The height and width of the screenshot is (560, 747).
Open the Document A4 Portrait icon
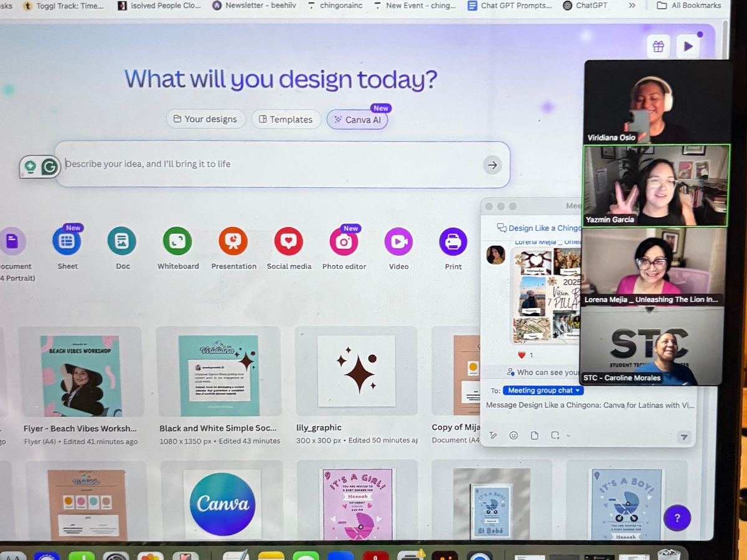(x=12, y=241)
